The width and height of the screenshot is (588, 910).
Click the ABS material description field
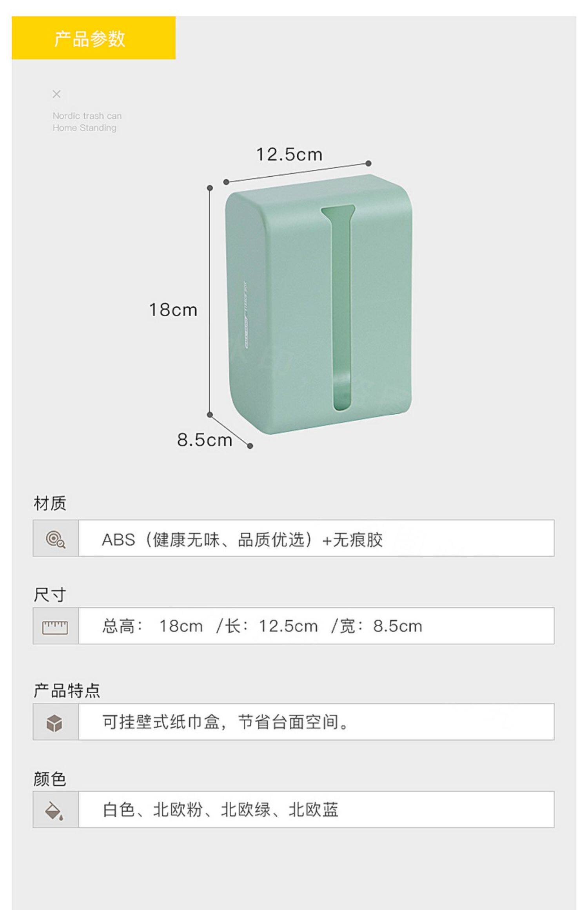click(x=316, y=538)
